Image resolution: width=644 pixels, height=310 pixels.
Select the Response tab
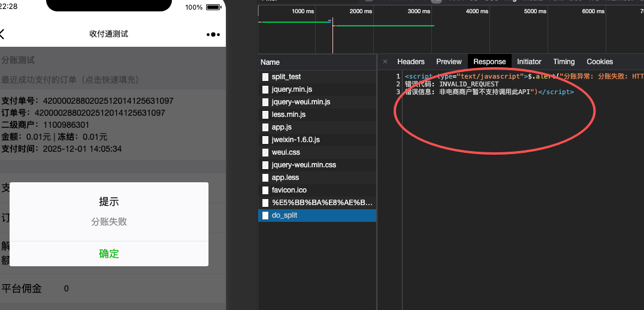pyautogui.click(x=489, y=62)
